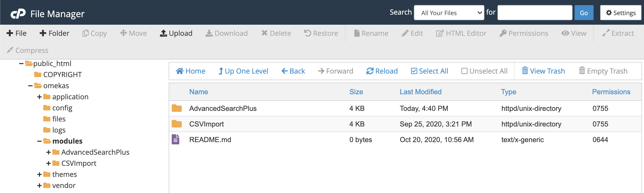644x193 pixels.
Task: Click Sep 25, 2020 date of CSVImport
Action: 436,124
